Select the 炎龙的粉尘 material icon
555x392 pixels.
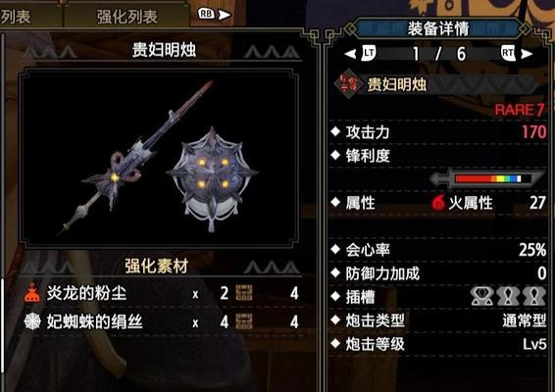click(x=32, y=293)
